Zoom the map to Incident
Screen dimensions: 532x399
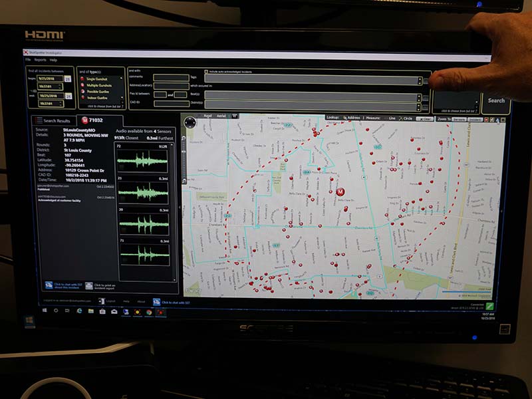coord(475,120)
